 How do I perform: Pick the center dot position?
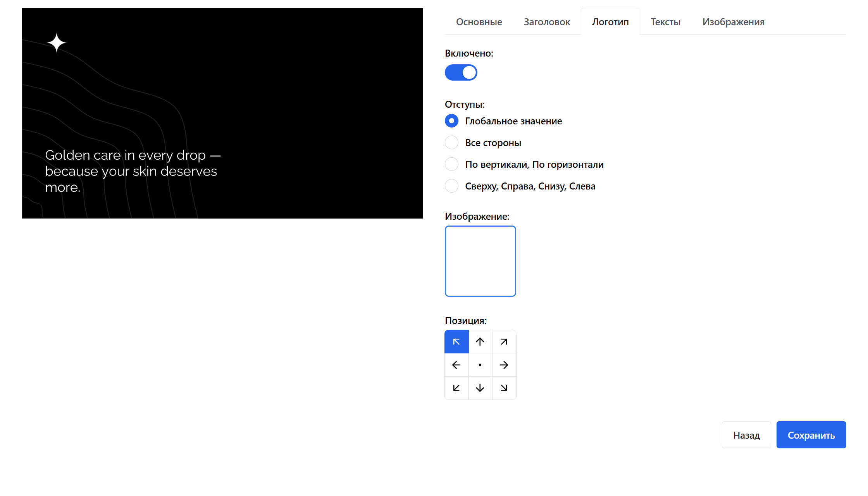point(480,365)
